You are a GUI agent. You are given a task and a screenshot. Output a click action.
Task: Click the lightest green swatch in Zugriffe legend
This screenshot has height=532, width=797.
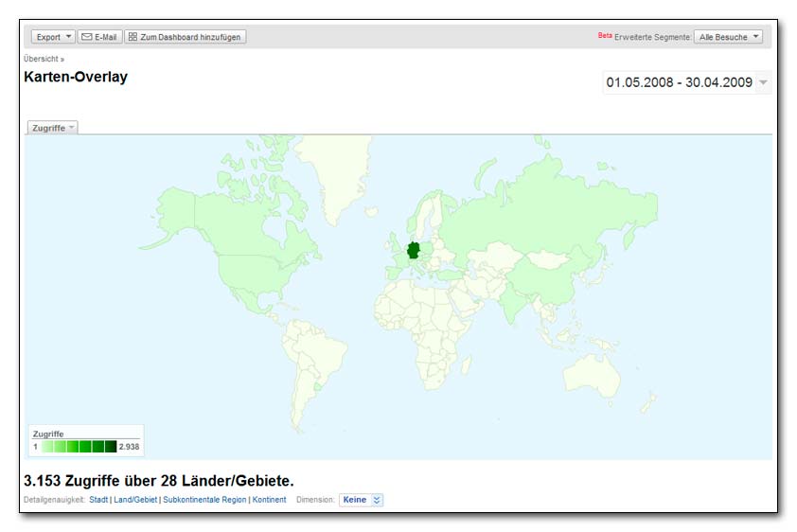tap(47, 447)
